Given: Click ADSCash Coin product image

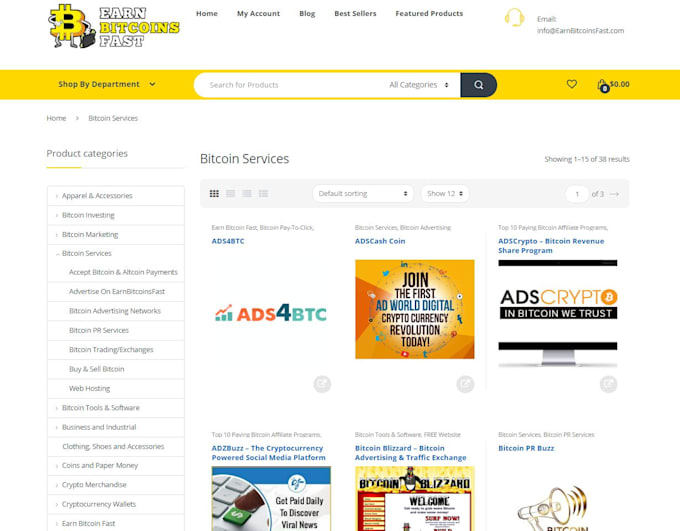Looking at the screenshot, I should (415, 309).
